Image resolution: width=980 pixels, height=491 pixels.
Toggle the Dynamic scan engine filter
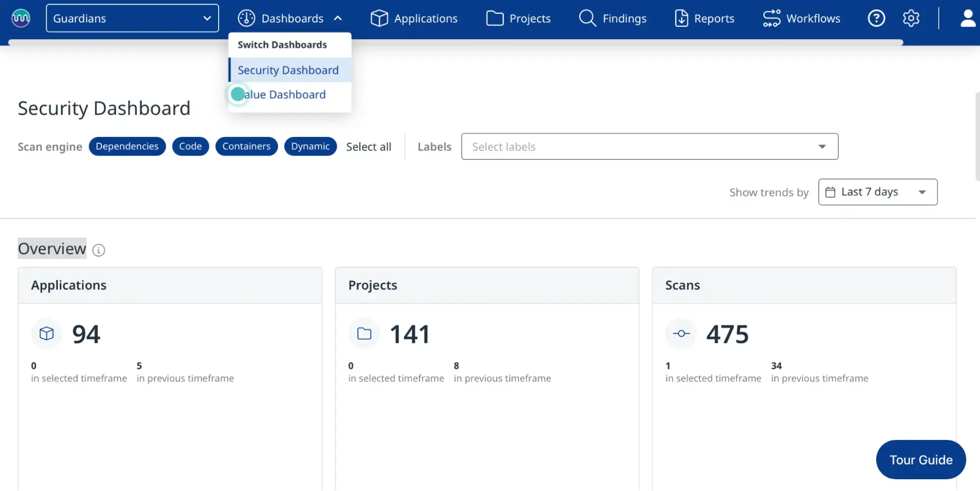(310, 146)
